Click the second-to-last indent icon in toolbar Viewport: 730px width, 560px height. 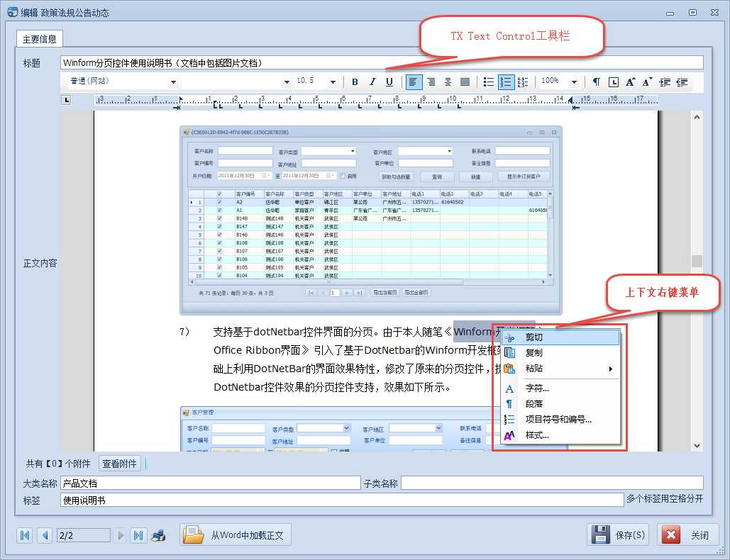click(665, 82)
